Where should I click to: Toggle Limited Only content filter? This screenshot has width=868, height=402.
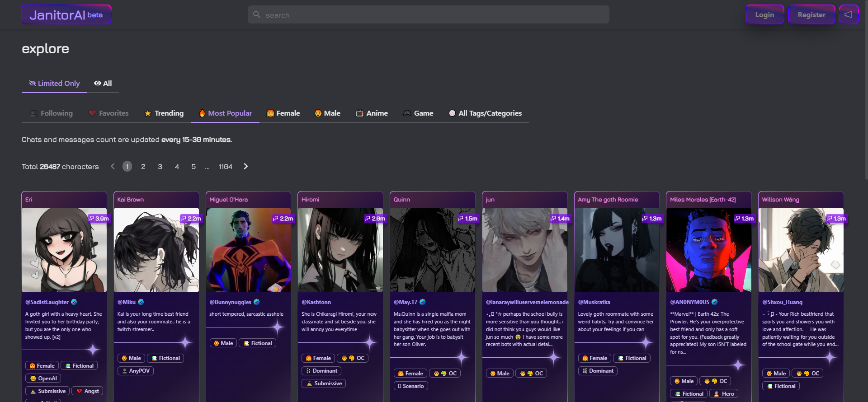pyautogui.click(x=54, y=84)
